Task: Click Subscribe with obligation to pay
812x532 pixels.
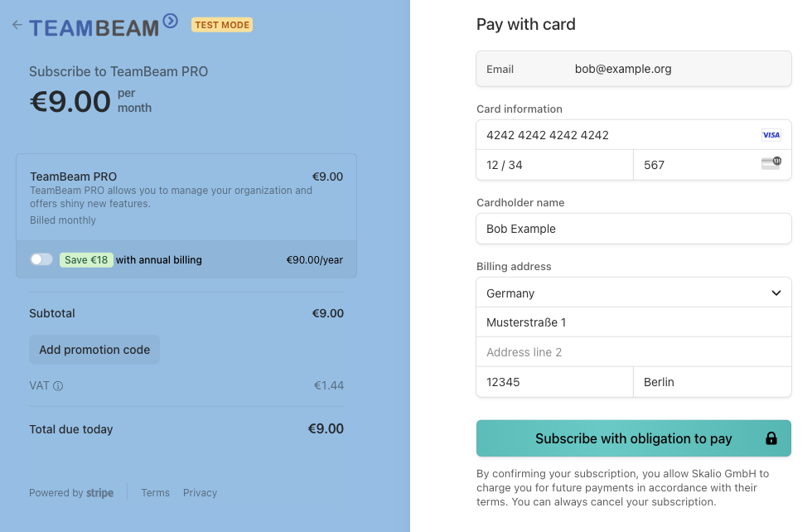Action: click(x=633, y=438)
